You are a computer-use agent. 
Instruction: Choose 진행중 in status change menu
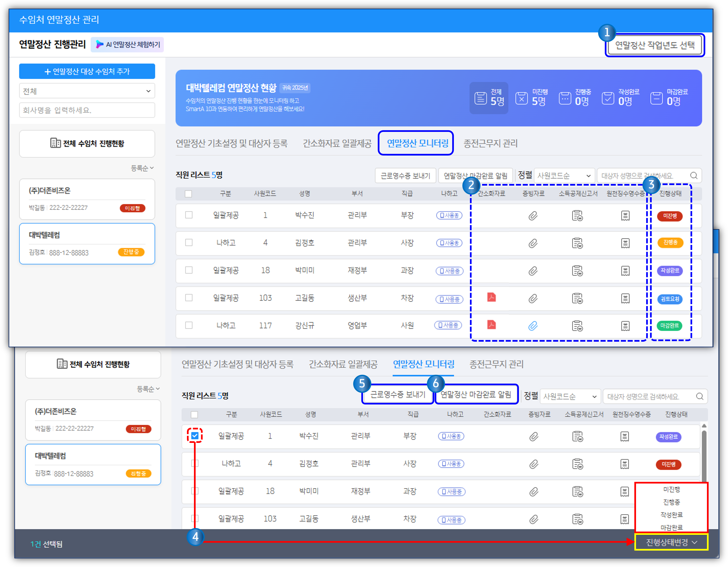[x=671, y=502]
